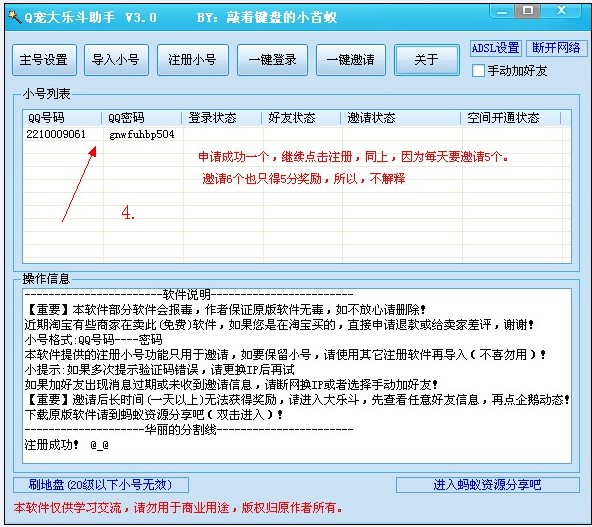Click the 断开网络 disconnect button

[557, 48]
